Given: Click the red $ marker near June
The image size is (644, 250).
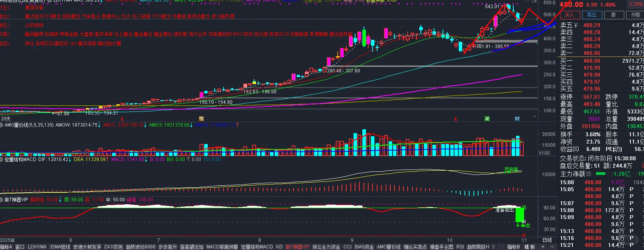Looking at the screenshot, I should (122, 119).
